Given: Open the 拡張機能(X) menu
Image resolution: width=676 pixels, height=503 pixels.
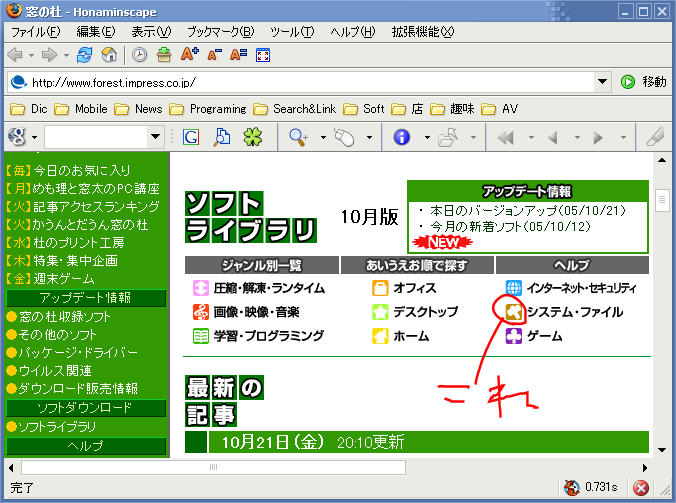Looking at the screenshot, I should 422,32.
